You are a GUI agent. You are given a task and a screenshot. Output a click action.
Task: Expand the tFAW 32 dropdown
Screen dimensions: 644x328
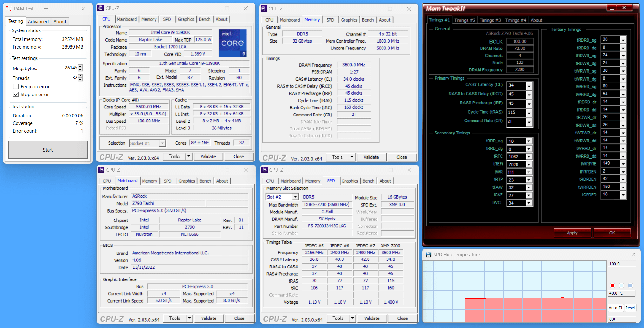(529, 187)
